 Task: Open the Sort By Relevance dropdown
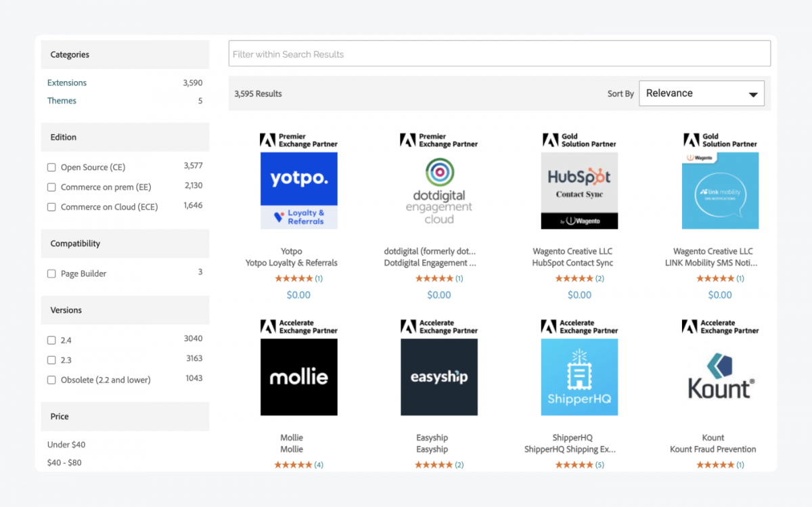(x=702, y=93)
